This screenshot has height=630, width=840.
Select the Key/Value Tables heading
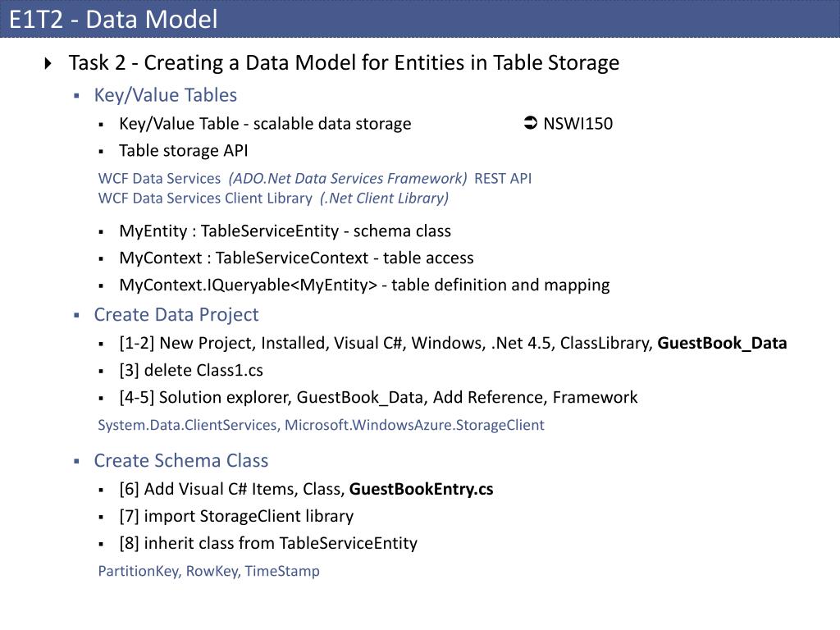(x=165, y=95)
